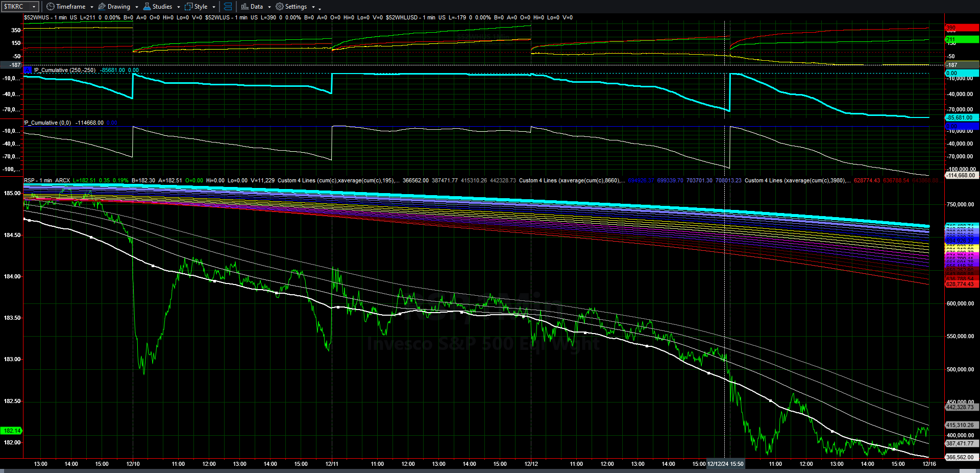Open the $TIKRC symbol dropdown

click(x=34, y=7)
